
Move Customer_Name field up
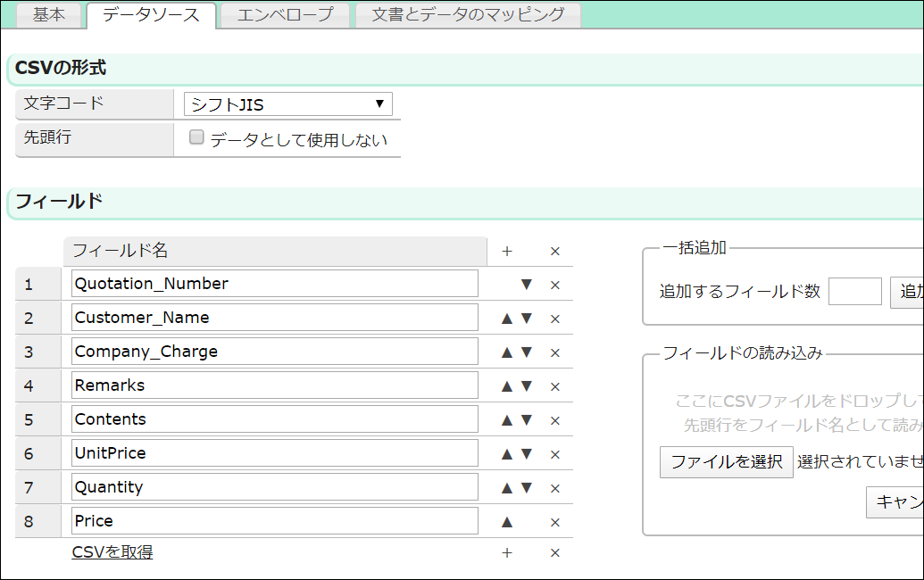click(x=507, y=319)
